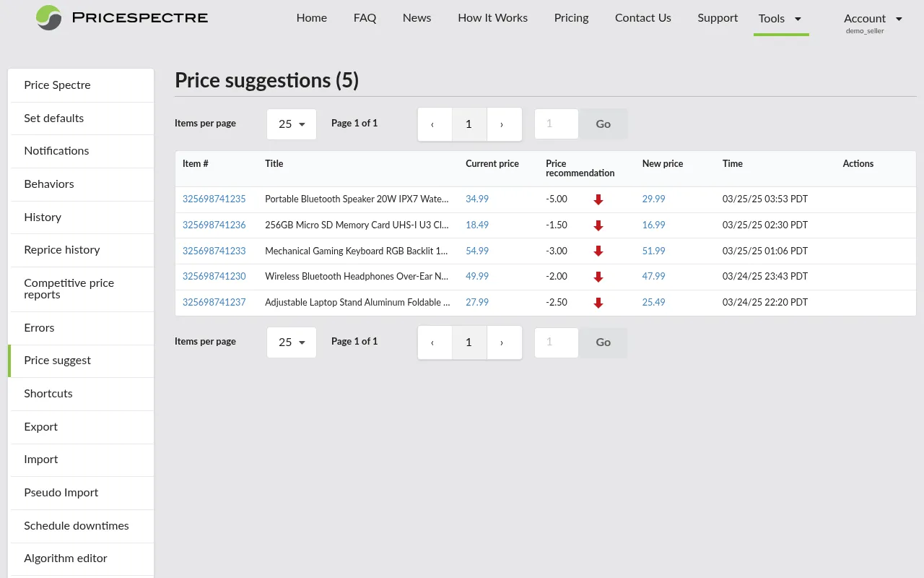Click the PriceSpectre logo icon

point(48,17)
